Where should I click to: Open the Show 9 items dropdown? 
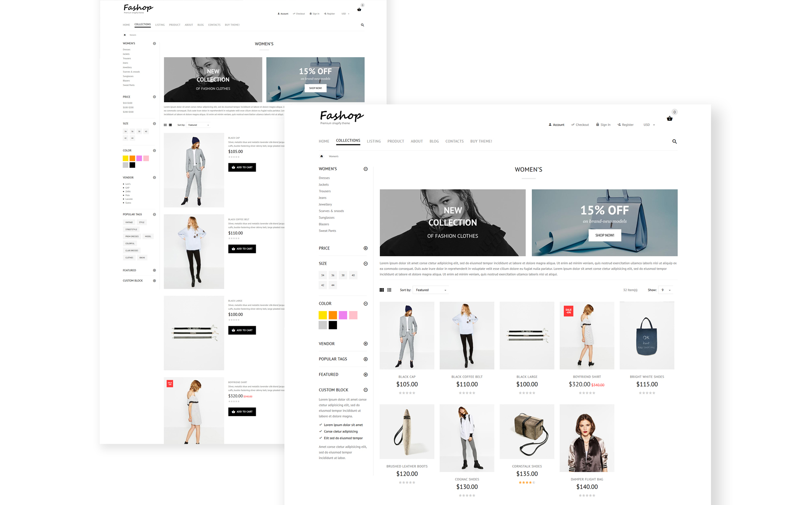point(666,290)
